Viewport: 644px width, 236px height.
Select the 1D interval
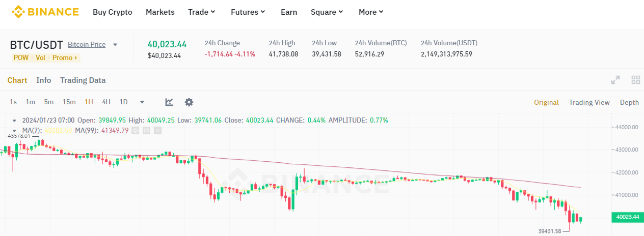pos(123,102)
